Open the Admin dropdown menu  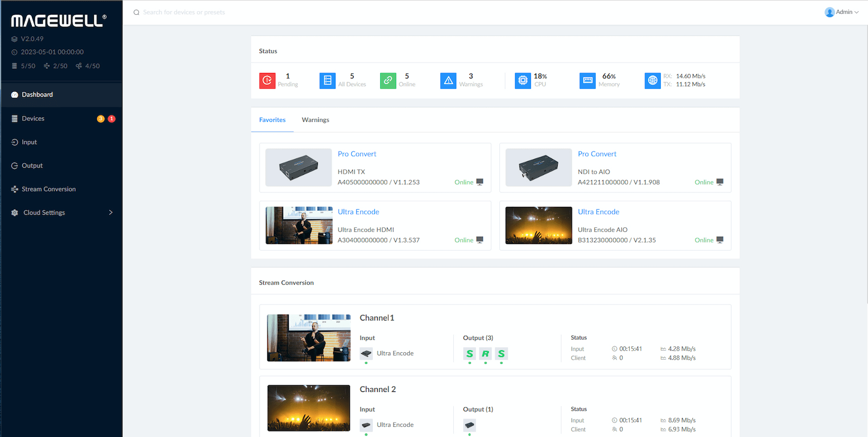click(x=842, y=12)
